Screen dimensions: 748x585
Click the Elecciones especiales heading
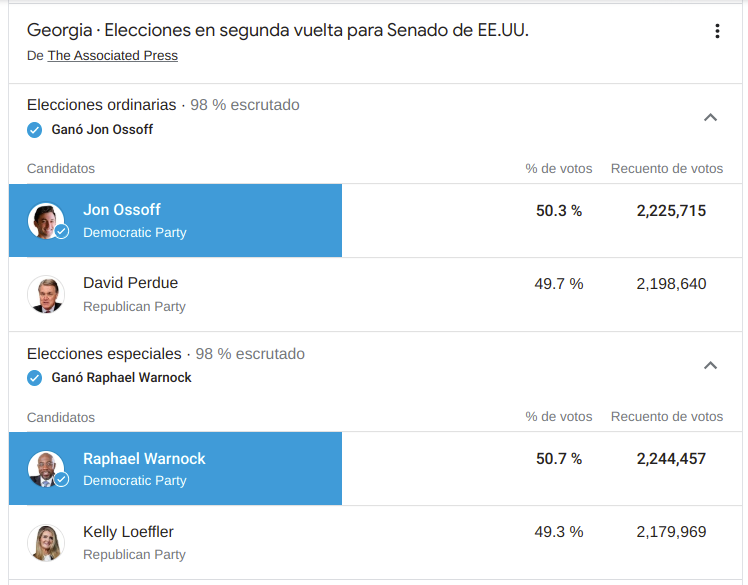(104, 354)
